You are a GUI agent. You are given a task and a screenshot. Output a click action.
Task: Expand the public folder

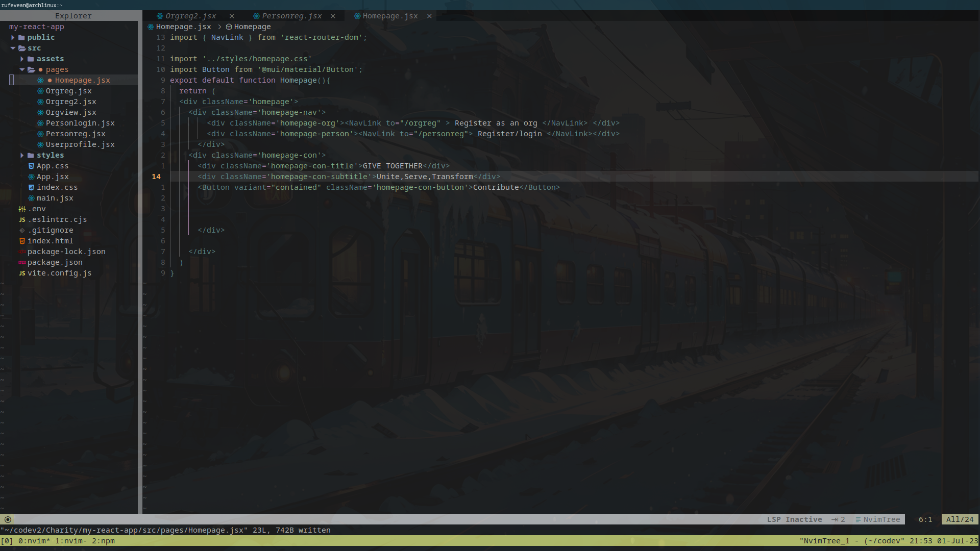pos(13,37)
